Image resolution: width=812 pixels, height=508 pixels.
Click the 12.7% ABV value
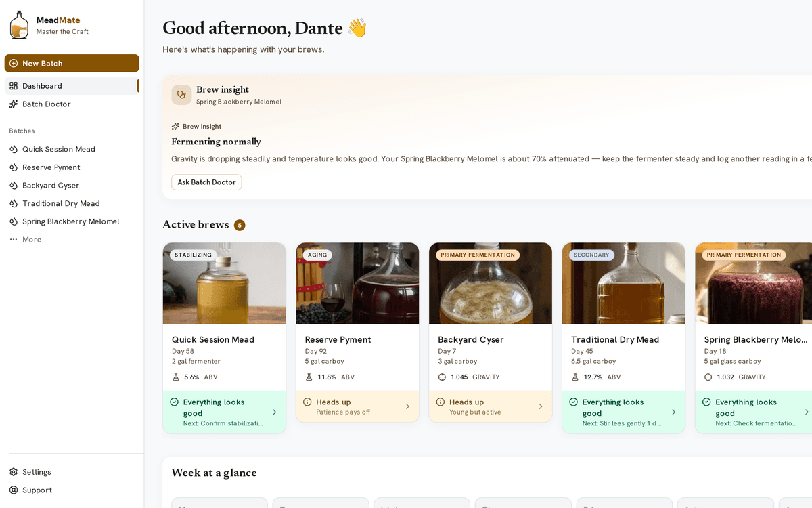(593, 377)
